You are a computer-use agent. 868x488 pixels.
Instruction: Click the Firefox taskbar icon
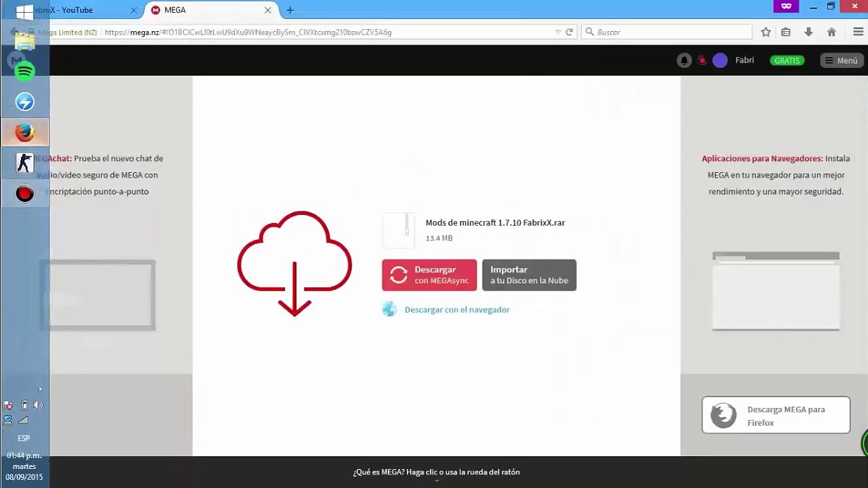pyautogui.click(x=24, y=132)
